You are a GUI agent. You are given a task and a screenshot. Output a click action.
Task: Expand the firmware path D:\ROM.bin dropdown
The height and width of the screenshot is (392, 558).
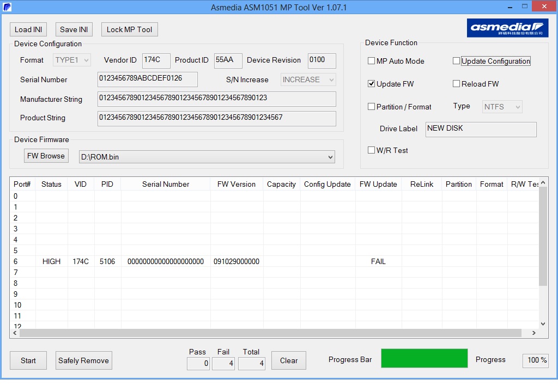click(330, 157)
